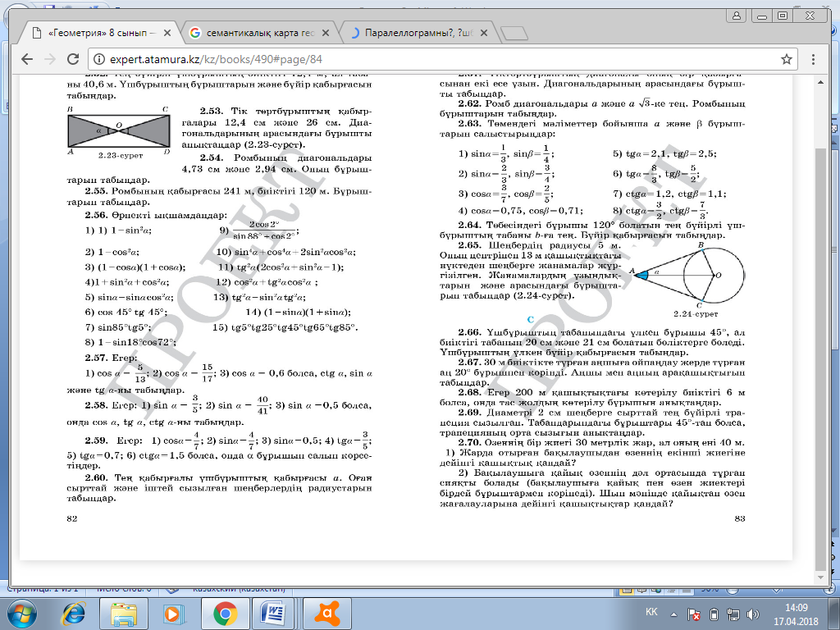Click exercise number 2.68
The height and width of the screenshot is (630, 840).
tap(470, 393)
